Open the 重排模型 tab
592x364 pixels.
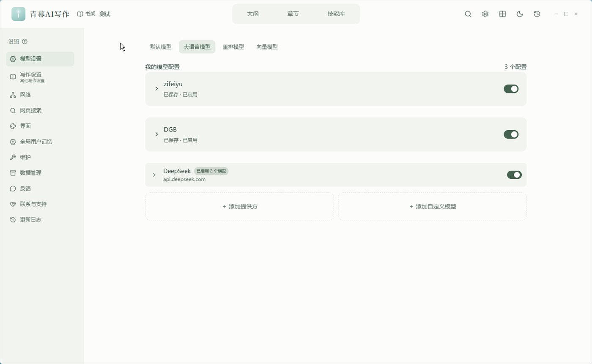pyautogui.click(x=233, y=47)
